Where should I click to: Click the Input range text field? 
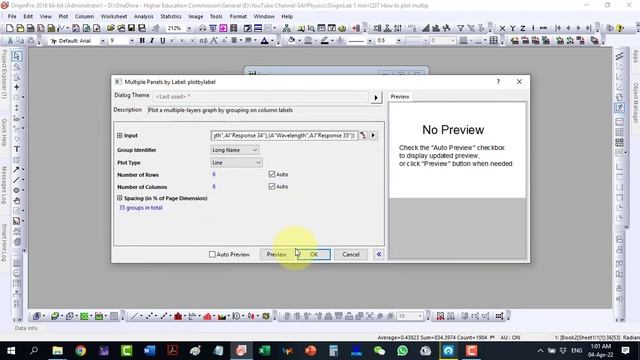[x=284, y=135]
